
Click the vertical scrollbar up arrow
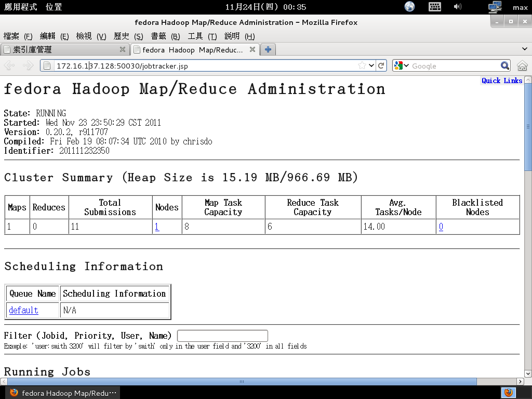tap(528, 80)
